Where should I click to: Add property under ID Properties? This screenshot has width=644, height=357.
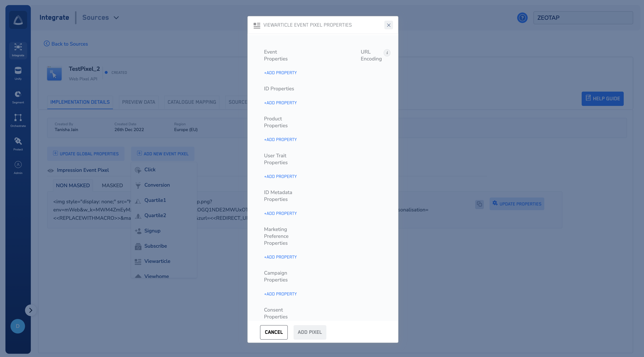pyautogui.click(x=280, y=103)
